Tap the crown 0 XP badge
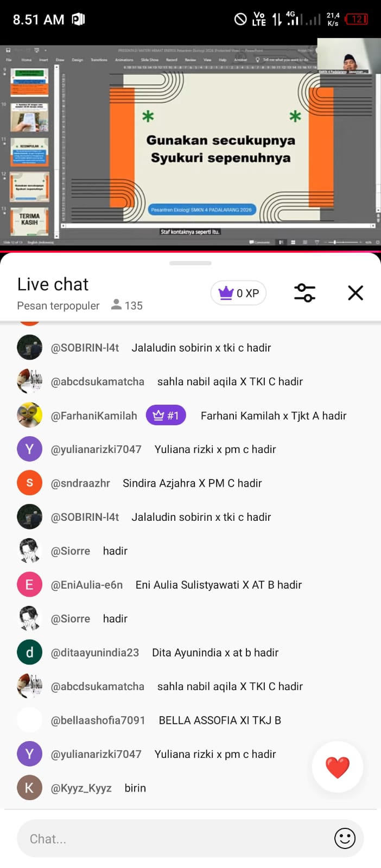Screen dimensions: 381x868 (238, 293)
